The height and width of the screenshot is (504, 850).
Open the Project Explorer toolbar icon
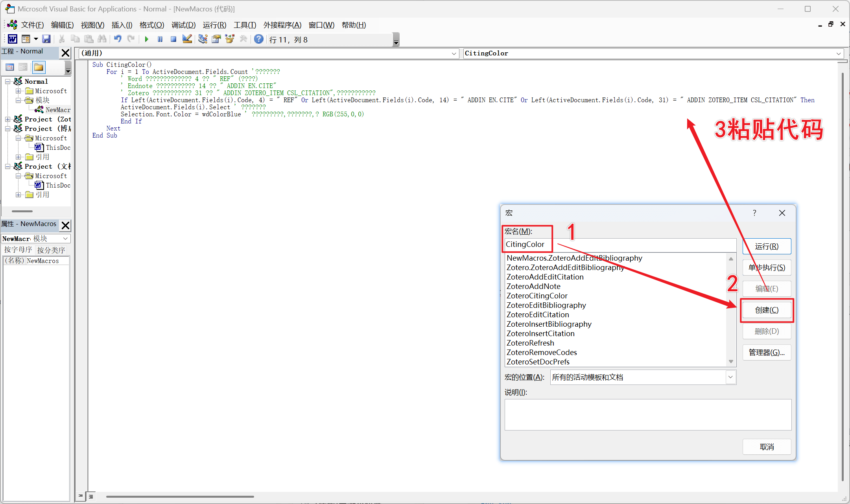[203, 39]
